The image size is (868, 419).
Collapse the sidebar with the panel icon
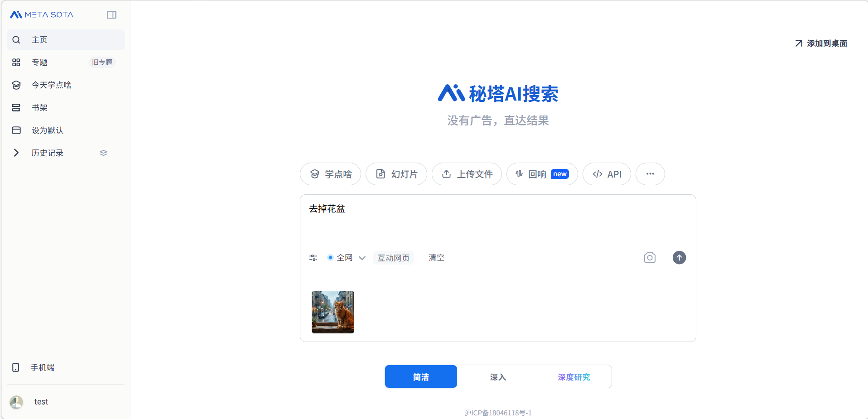[111, 15]
